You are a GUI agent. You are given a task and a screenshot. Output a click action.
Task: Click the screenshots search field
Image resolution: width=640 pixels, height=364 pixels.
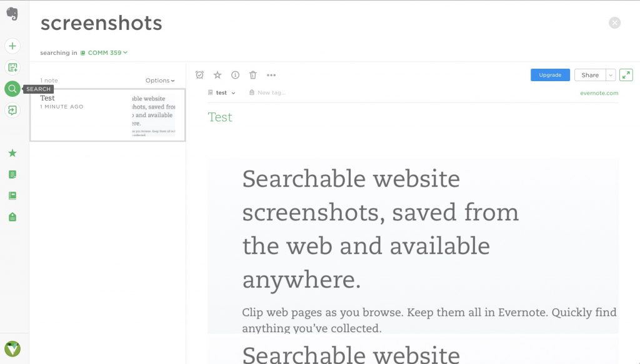click(x=101, y=23)
